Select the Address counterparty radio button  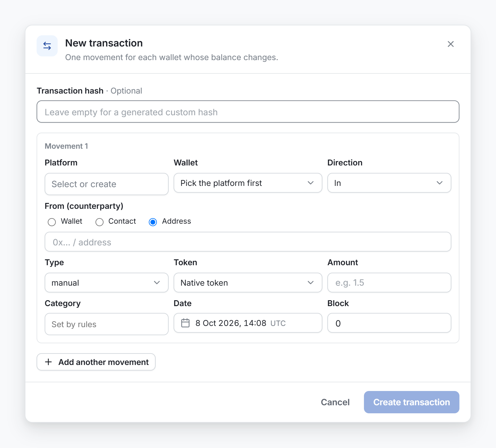(153, 222)
